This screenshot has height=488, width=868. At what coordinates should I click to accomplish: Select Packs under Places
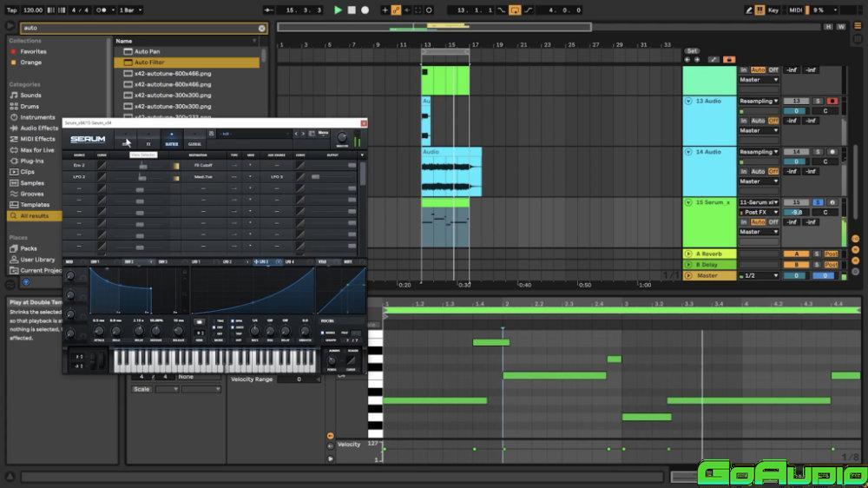coord(29,248)
